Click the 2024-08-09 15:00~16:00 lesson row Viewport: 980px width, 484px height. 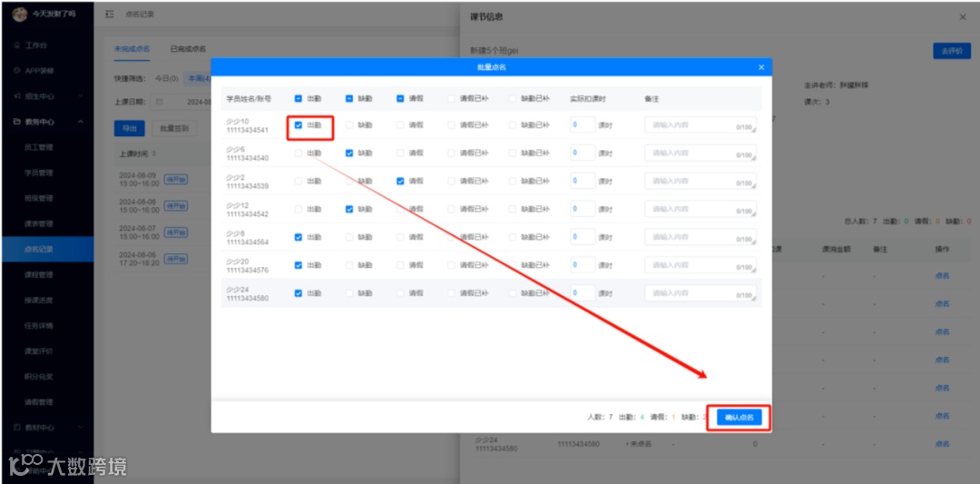point(162,180)
